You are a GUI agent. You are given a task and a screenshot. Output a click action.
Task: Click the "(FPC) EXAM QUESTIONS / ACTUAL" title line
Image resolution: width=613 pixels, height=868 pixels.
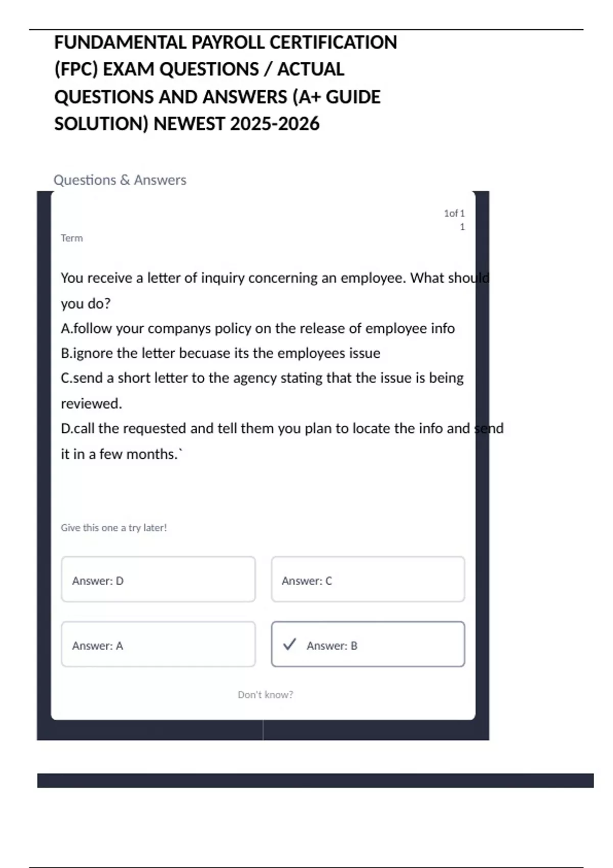(199, 69)
